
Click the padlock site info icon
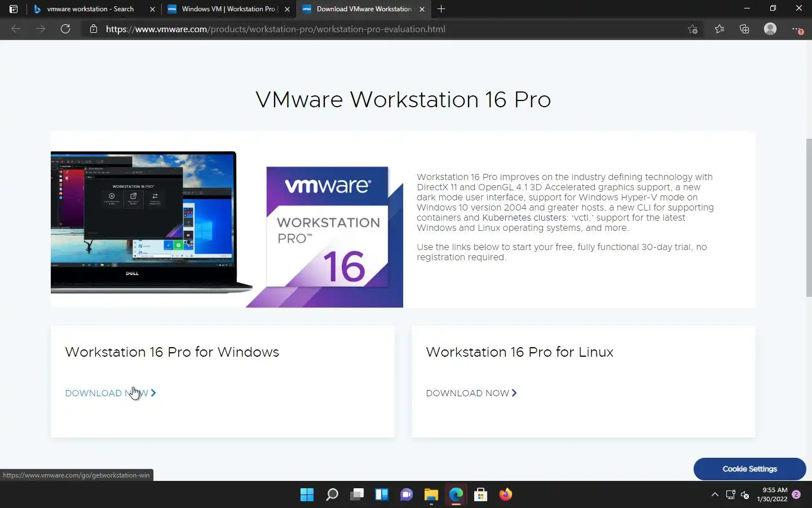[94, 29]
